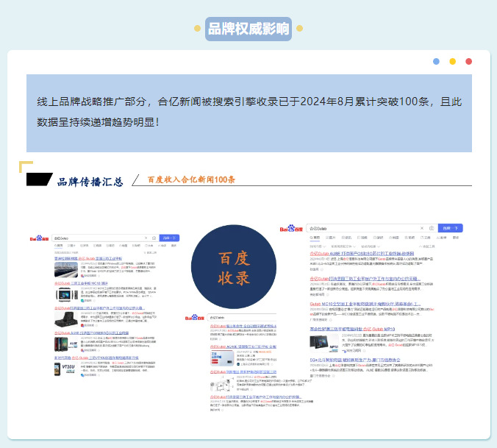Click Baidu logo in left Baidu screenshot

[x=39, y=238]
